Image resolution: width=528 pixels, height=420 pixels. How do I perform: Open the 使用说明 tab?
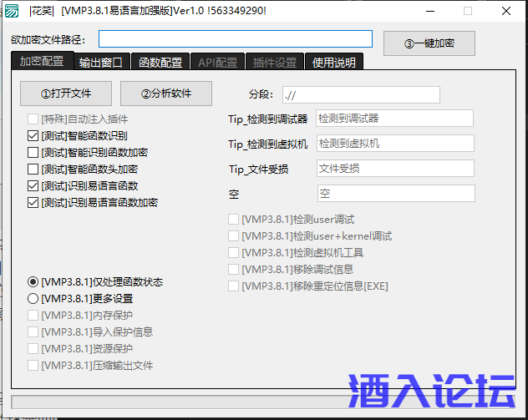333,63
